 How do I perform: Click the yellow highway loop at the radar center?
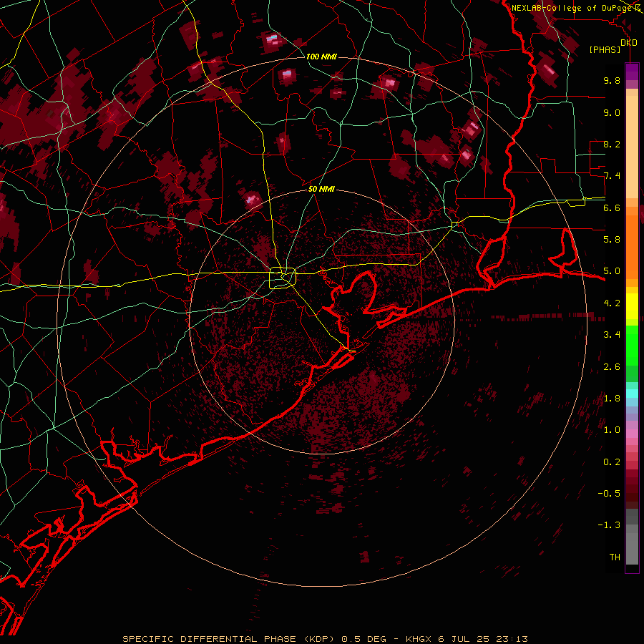[282, 278]
